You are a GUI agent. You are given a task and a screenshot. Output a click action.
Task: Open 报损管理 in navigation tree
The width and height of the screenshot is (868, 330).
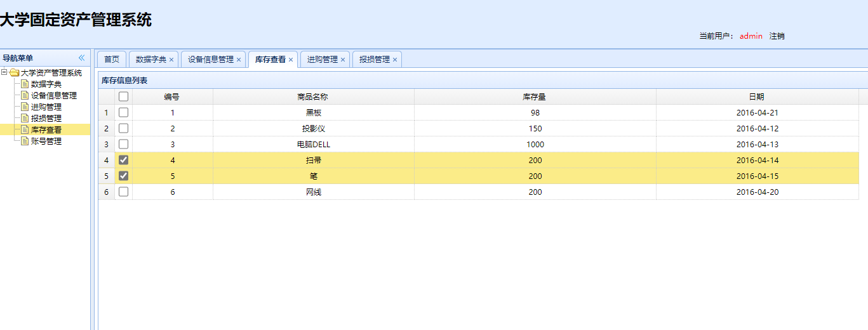point(46,118)
